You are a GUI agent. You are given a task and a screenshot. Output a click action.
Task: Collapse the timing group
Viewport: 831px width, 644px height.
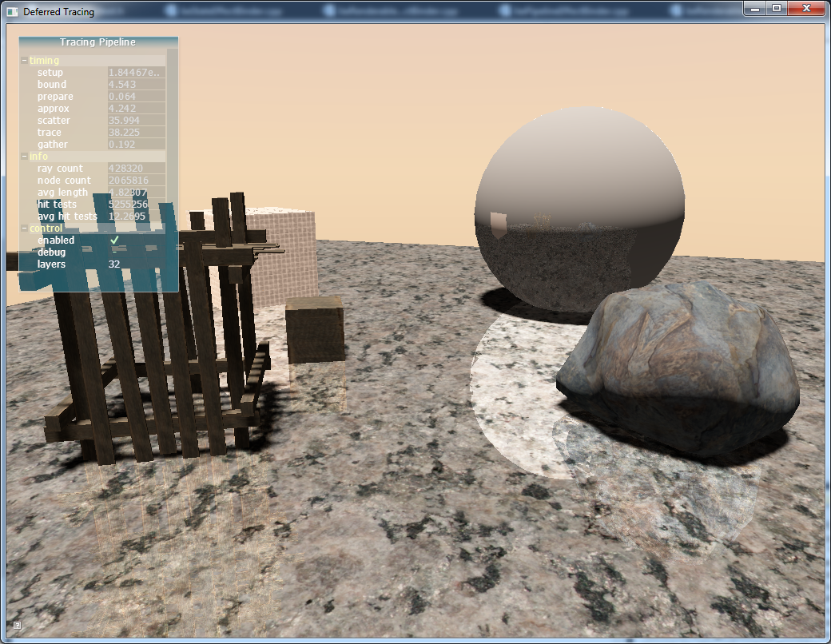click(24, 61)
